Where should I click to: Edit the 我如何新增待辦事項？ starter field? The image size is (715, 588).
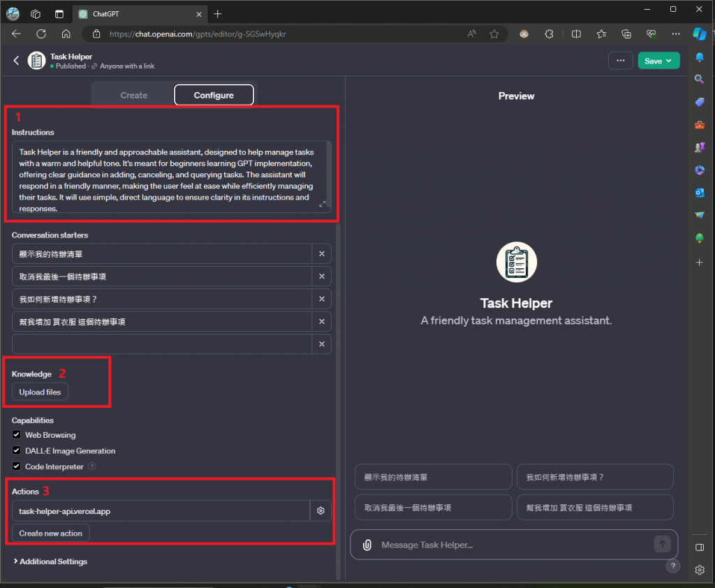(162, 299)
